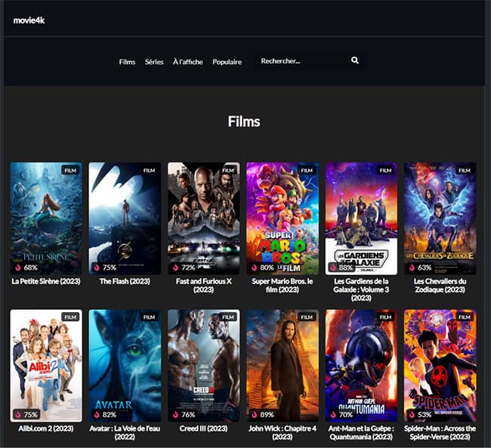Select Super Mario Bros poster thumbnail

click(x=283, y=218)
